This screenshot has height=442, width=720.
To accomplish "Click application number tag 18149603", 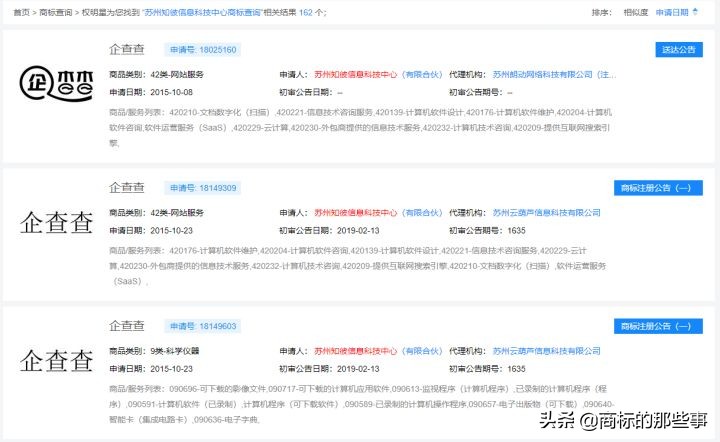I will tap(203, 326).
